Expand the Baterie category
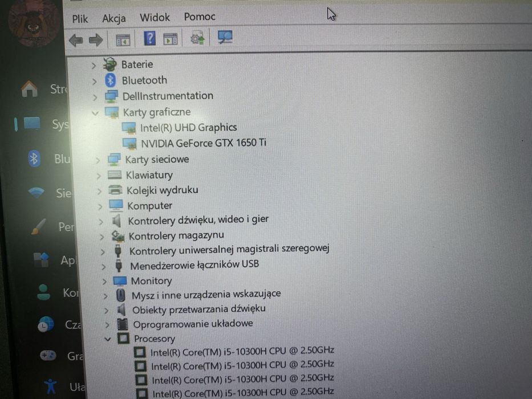 (x=94, y=66)
